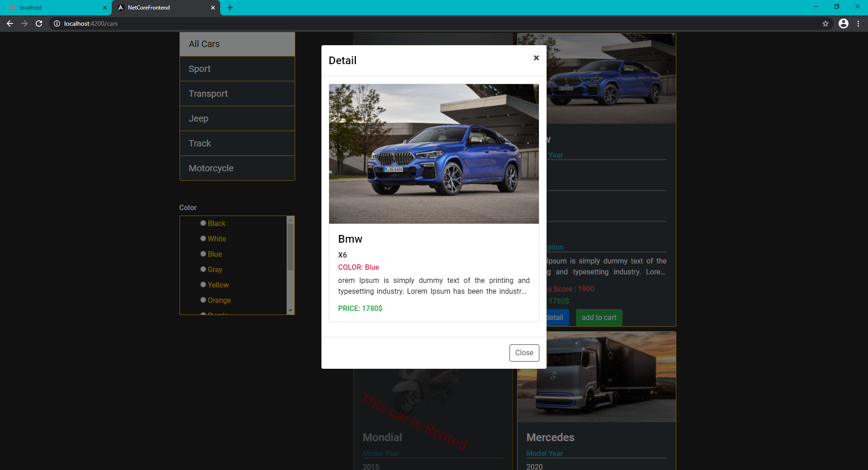Click the add to cart button on the BMW card
The height and width of the screenshot is (470, 868).
click(599, 318)
